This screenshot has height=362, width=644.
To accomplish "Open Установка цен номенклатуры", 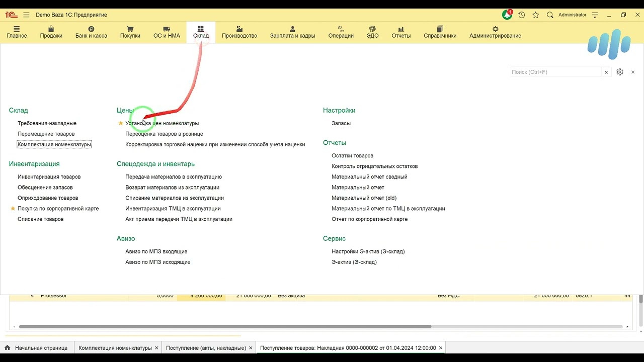I will (162, 123).
